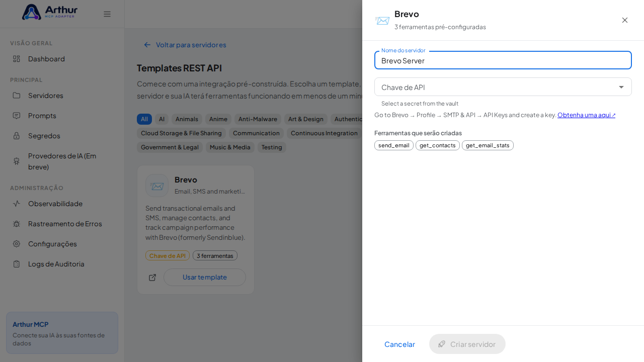This screenshot has width=644, height=362.
Task: Click the Arthur MCP promo card
Action: tap(62, 333)
